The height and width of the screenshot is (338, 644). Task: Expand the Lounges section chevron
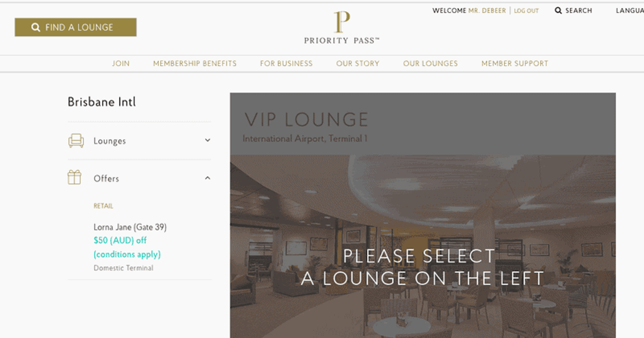point(207,140)
